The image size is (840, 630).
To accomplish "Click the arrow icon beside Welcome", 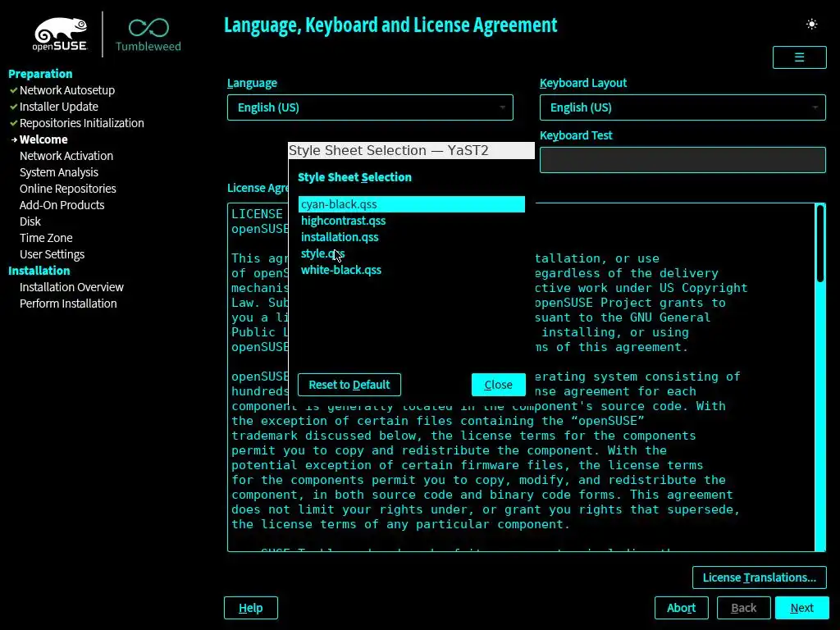I will (x=15, y=139).
